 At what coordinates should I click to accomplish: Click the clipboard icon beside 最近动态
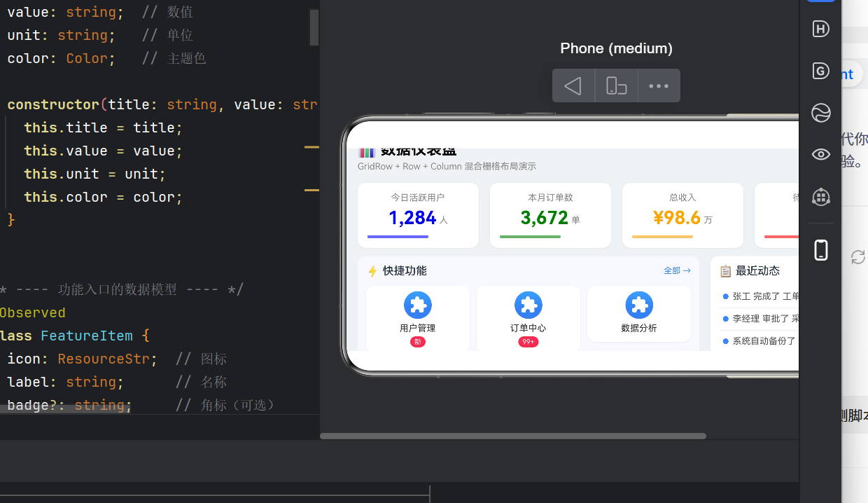(726, 271)
